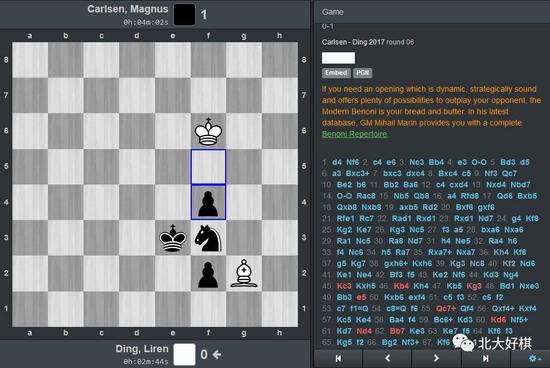
Task: Select promotion move f1=Q
Action: pyautogui.click(x=359, y=308)
